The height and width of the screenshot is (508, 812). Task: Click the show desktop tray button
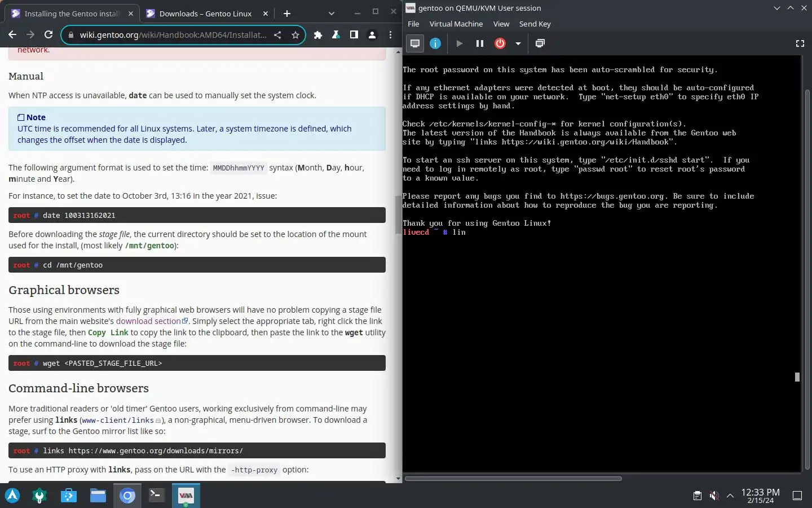click(797, 496)
